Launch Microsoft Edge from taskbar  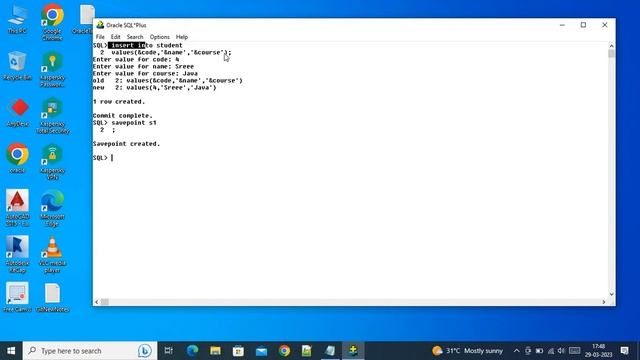pos(192,351)
